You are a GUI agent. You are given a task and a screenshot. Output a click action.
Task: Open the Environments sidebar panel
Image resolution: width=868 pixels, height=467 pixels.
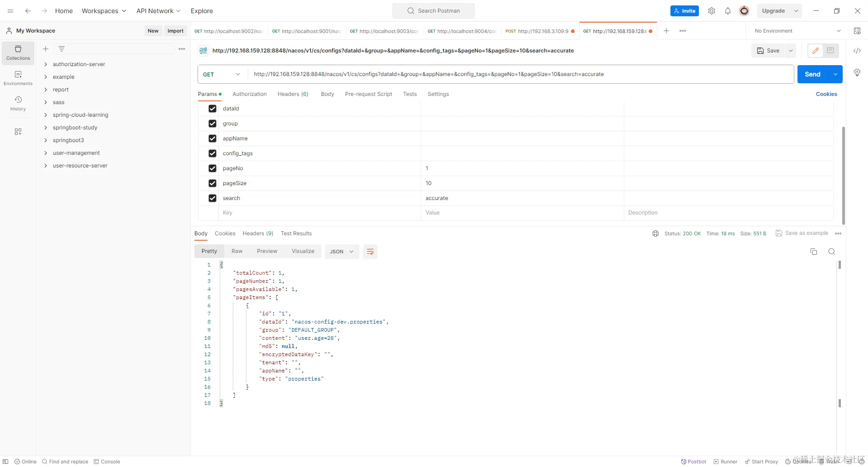[18, 78]
